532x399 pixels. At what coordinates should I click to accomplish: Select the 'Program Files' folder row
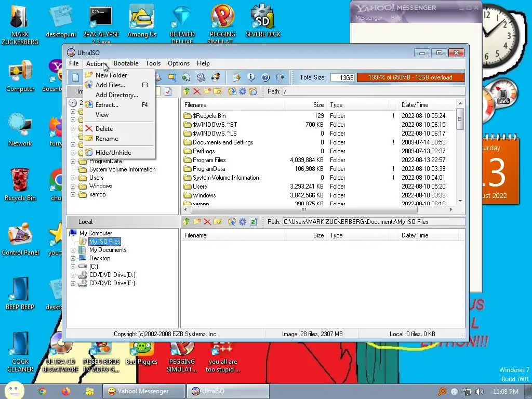(x=318, y=160)
